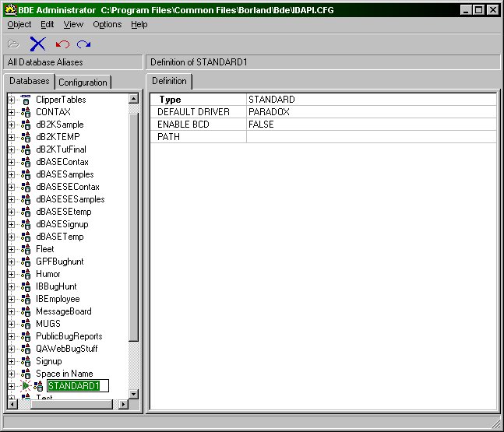Open the Object menu
Viewport: 504px width, 432px height.
tap(19, 24)
